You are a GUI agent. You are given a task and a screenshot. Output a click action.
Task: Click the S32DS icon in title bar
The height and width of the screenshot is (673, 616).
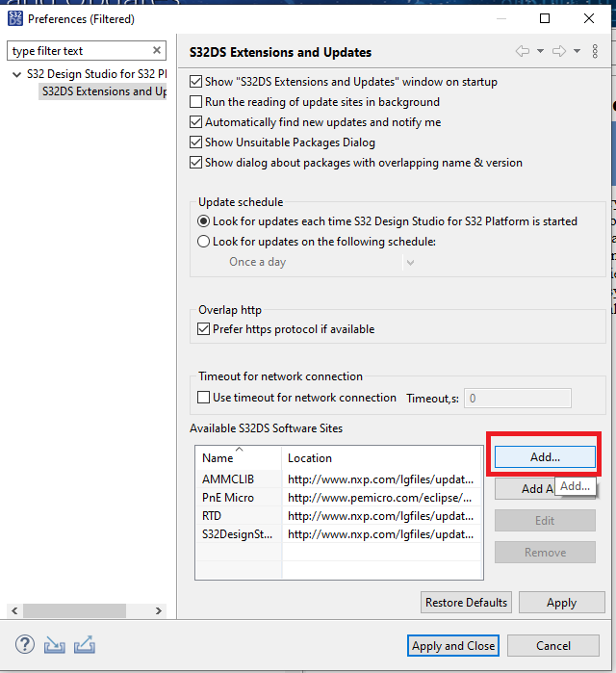(x=14, y=17)
